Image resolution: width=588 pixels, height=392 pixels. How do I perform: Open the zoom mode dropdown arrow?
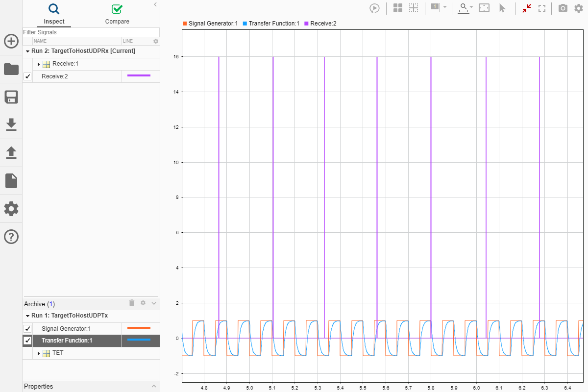click(x=471, y=7)
